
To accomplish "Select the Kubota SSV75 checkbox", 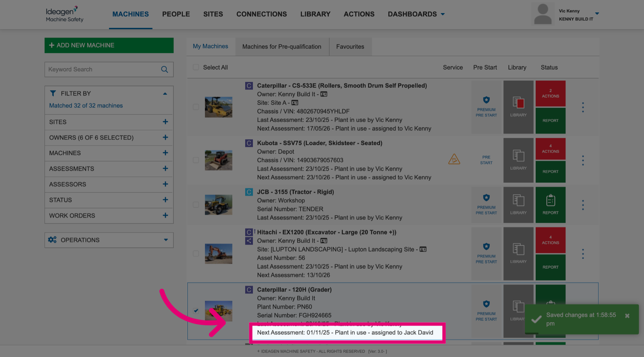I will tap(196, 160).
